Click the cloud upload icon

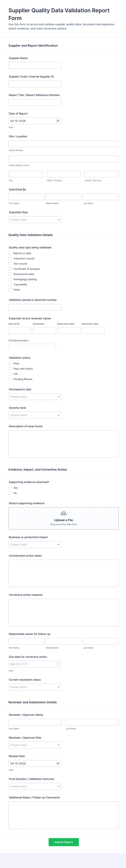pos(63,513)
